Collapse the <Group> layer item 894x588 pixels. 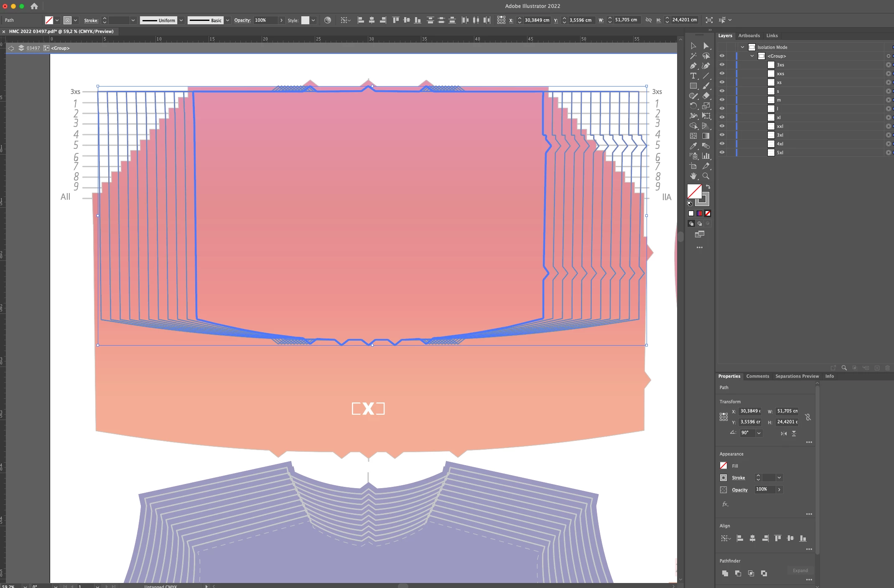(752, 56)
